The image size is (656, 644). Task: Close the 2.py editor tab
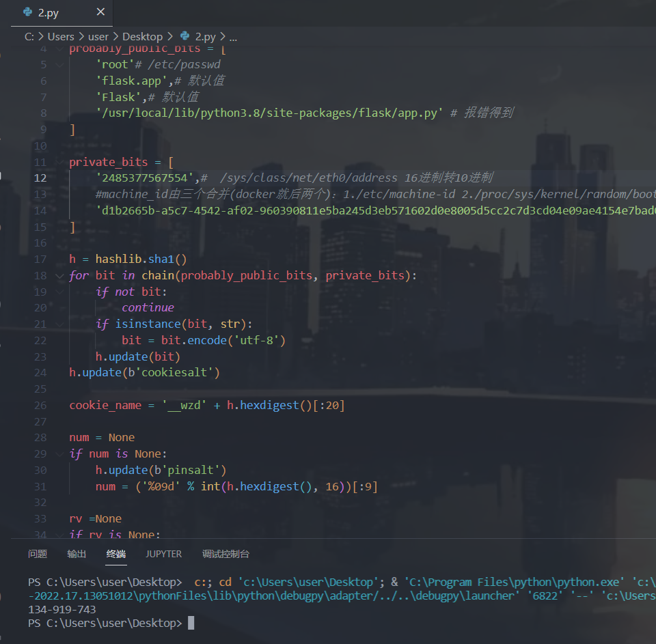(x=100, y=12)
